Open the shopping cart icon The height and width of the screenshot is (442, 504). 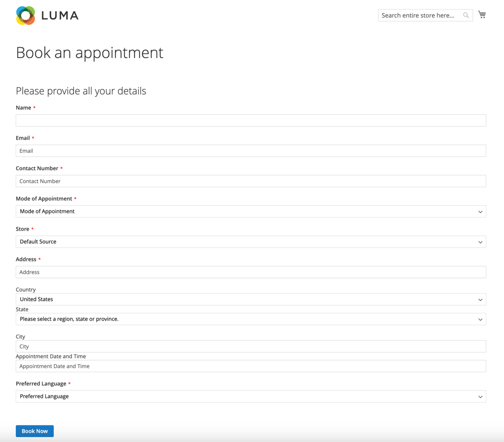pyautogui.click(x=482, y=15)
